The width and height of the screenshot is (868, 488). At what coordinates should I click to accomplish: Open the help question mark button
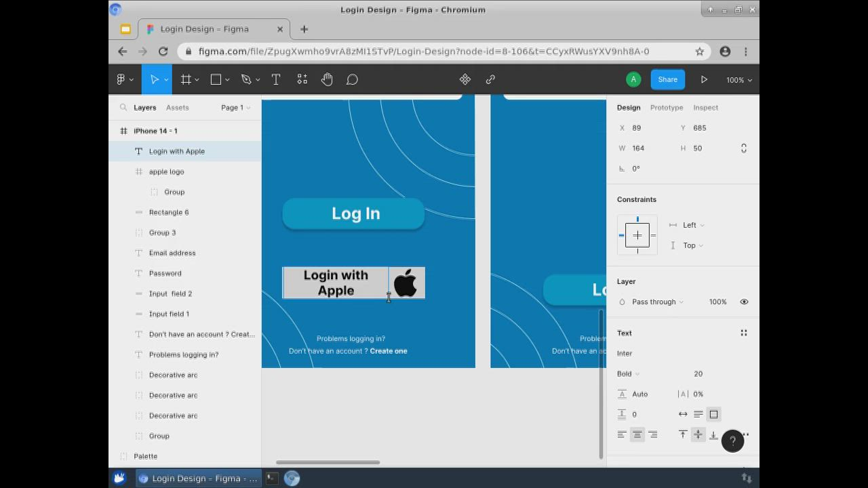click(x=732, y=441)
